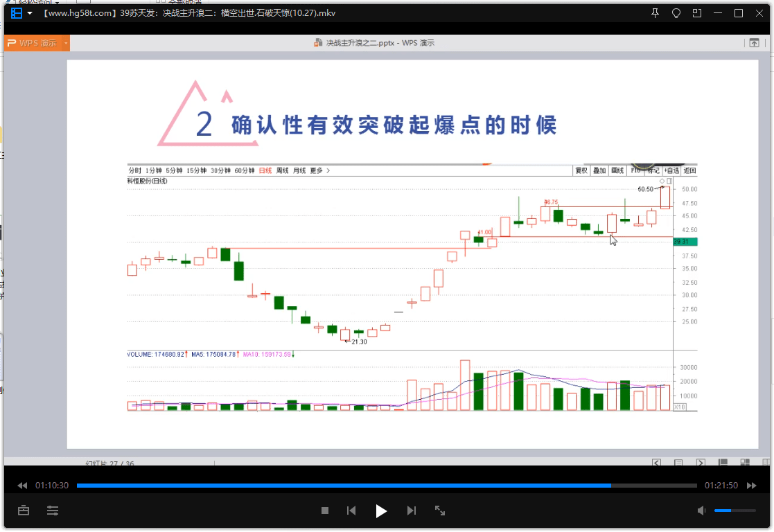774x532 pixels.
Task: Click the 画线 drawing button
Action: [x=617, y=171]
